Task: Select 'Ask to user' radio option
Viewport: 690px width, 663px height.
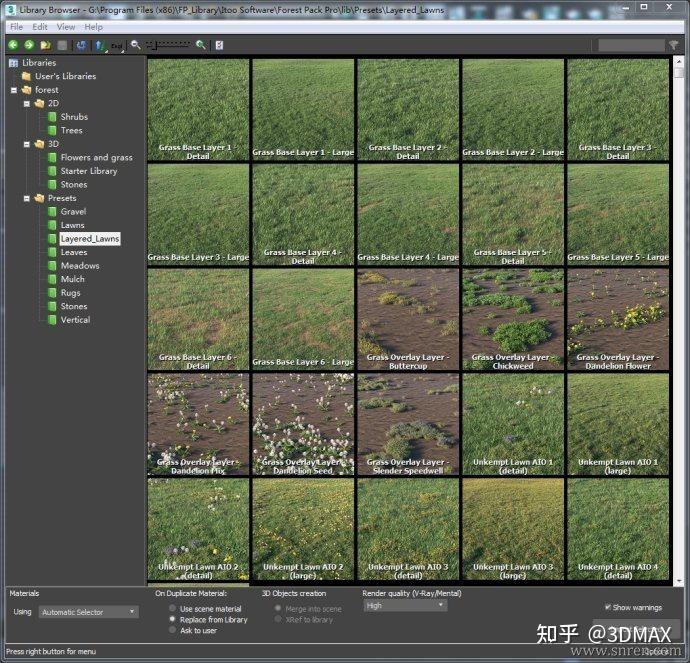Action: pos(173,630)
